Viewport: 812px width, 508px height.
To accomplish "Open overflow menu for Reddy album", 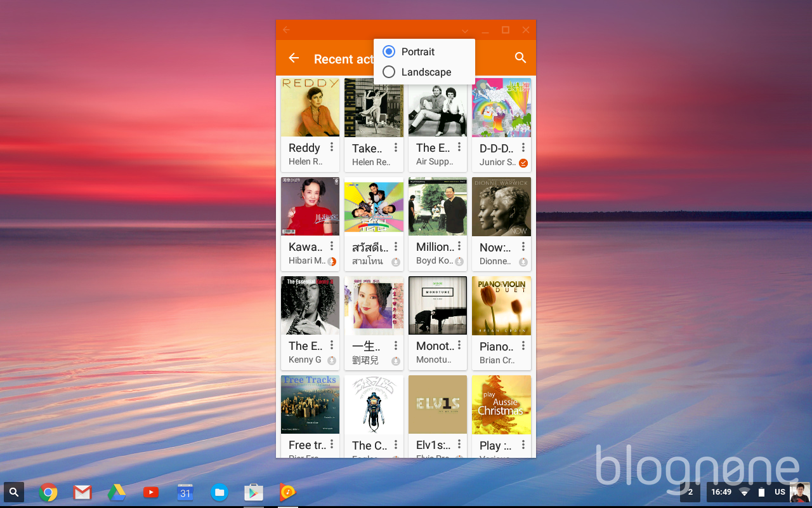I will 332,147.
